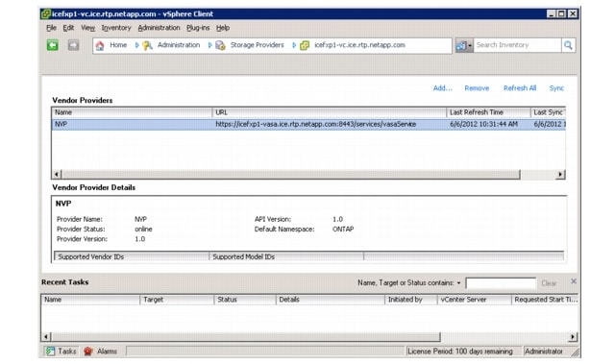Sort by Name column in Vendor Providers
Screen dimensions: 615x364
pos(133,112)
